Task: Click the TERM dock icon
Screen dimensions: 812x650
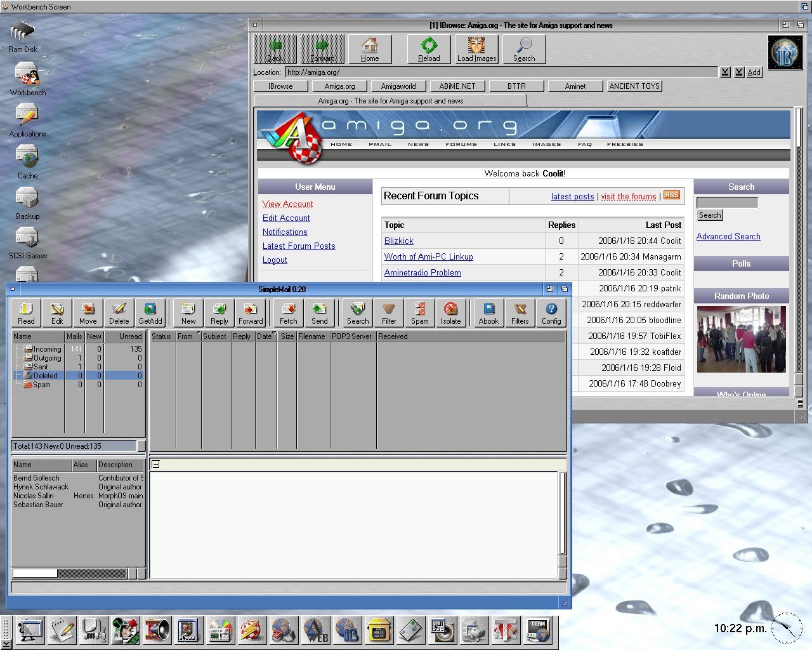Action: point(537,630)
